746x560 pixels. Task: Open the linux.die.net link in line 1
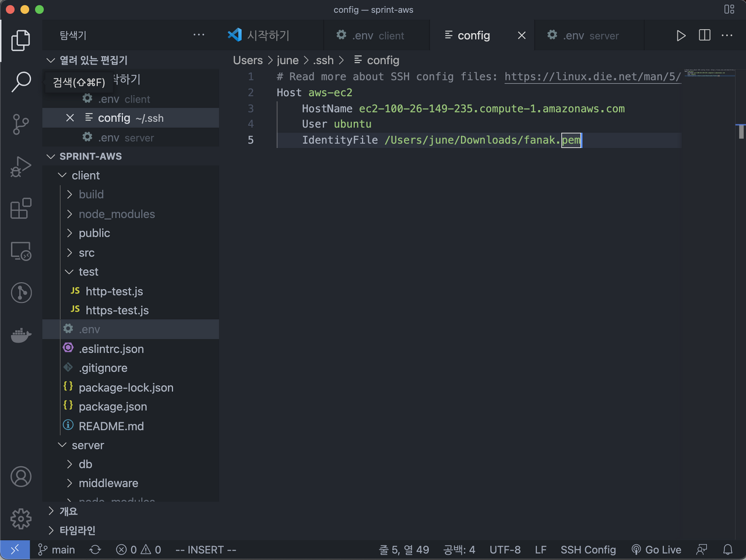pyautogui.click(x=593, y=76)
